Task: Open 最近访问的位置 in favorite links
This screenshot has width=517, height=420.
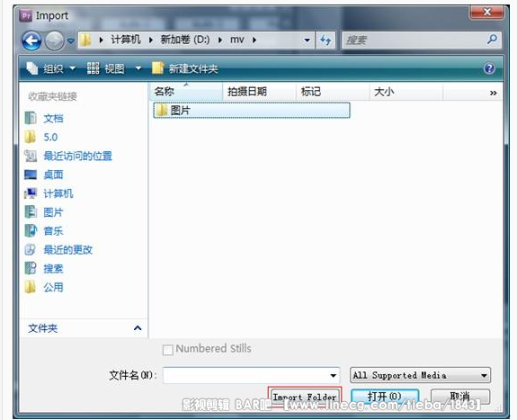Action: (78, 156)
